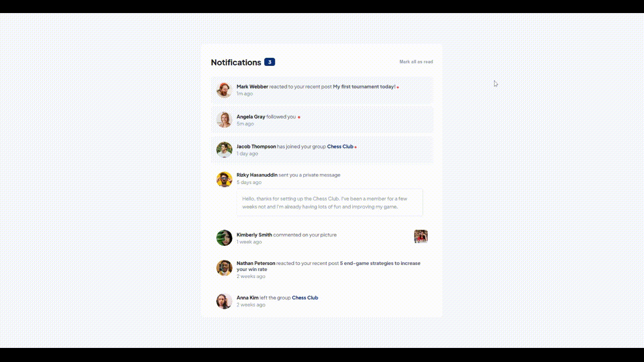This screenshot has height=362, width=644.
Task: Click Nathan Peterson's avatar image
Action: pos(224,268)
